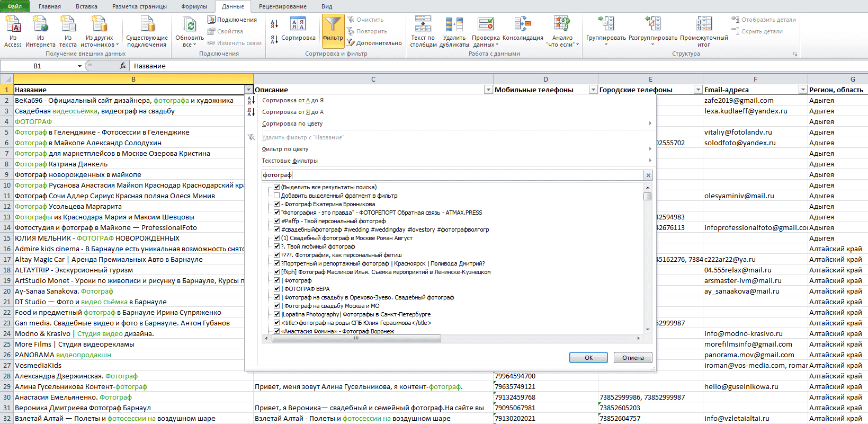Switch to the Вставка tab
The image size is (868, 424).
tap(86, 6)
